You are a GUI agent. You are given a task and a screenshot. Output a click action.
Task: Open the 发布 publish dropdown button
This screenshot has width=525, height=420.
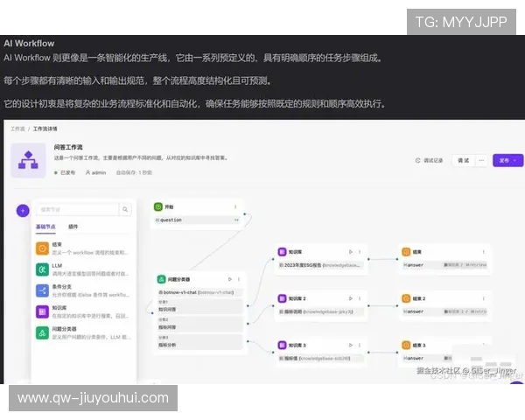point(507,160)
